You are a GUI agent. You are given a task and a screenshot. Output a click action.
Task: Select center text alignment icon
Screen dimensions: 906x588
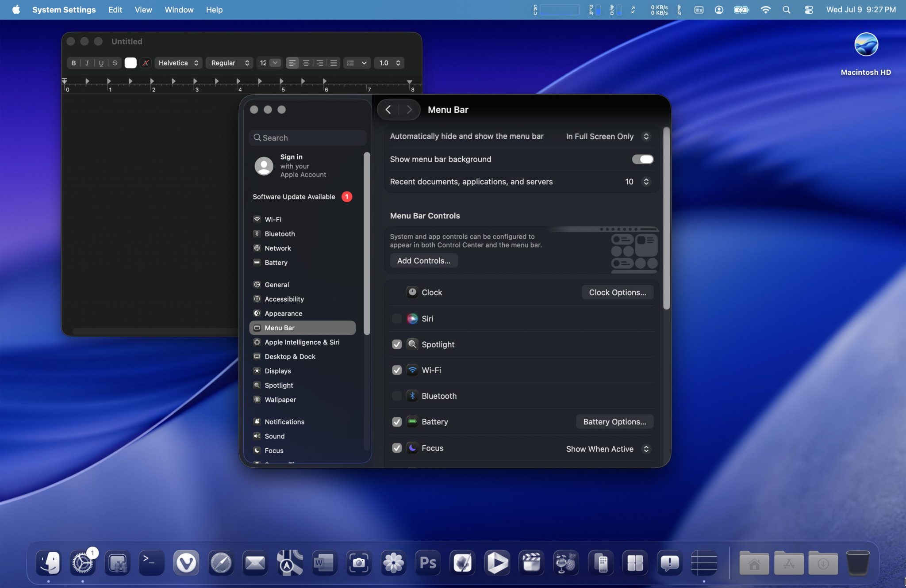click(306, 63)
